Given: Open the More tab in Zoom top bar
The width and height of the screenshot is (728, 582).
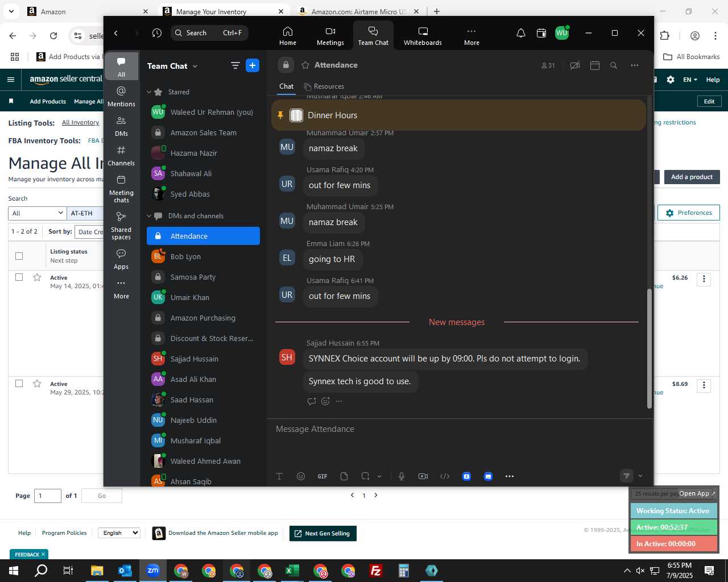Looking at the screenshot, I should [471, 35].
